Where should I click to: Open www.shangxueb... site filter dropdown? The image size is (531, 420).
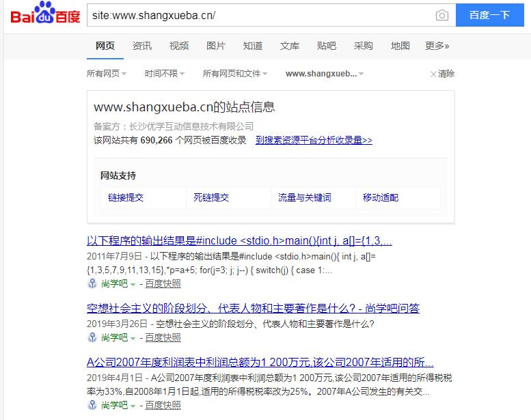pyautogui.click(x=324, y=74)
